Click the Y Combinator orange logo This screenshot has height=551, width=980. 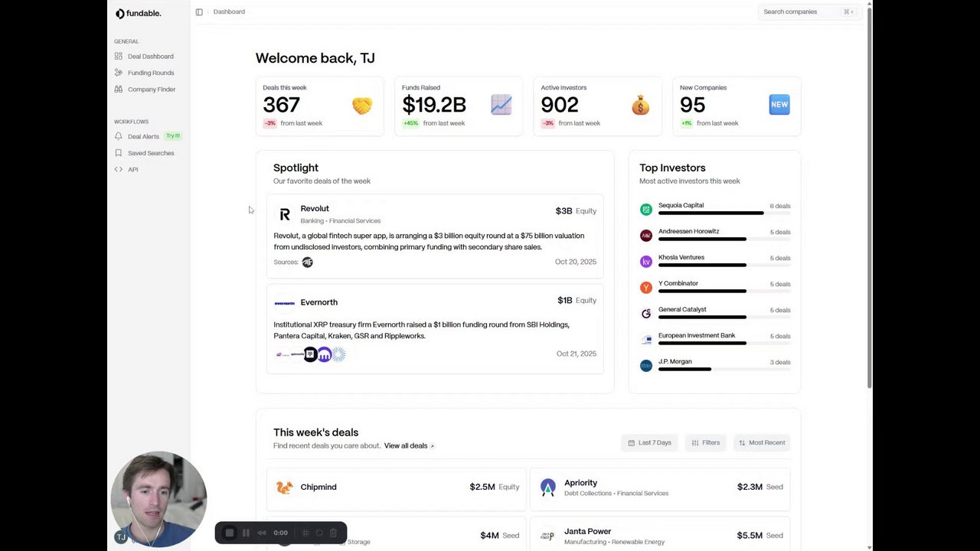pyautogui.click(x=646, y=287)
